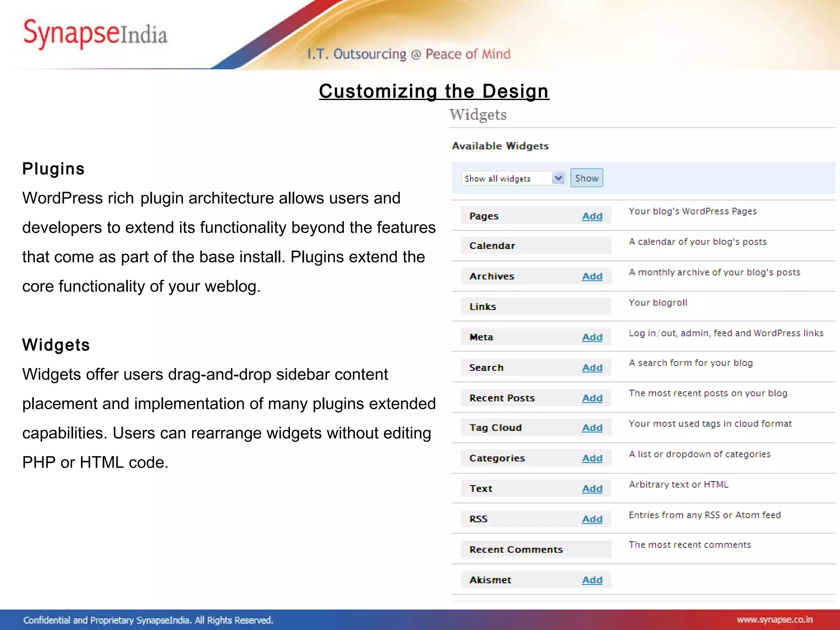Select the Recent Comments widget row

click(536, 549)
